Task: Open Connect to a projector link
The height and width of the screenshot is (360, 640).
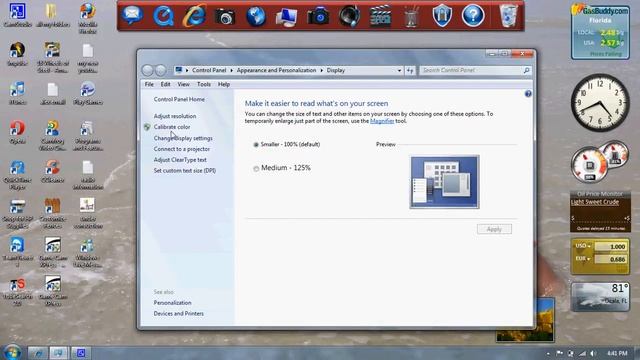Action: 182,149
